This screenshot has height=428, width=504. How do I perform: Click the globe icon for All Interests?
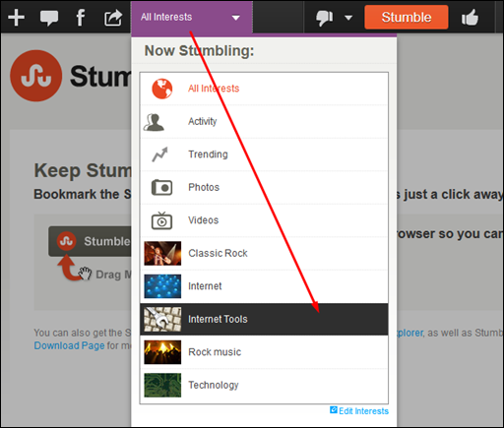point(162,89)
